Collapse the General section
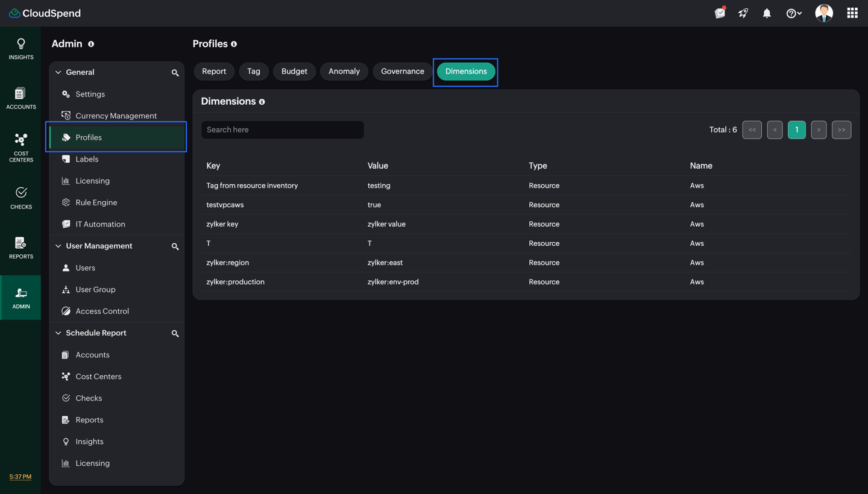The image size is (868, 494). (58, 72)
